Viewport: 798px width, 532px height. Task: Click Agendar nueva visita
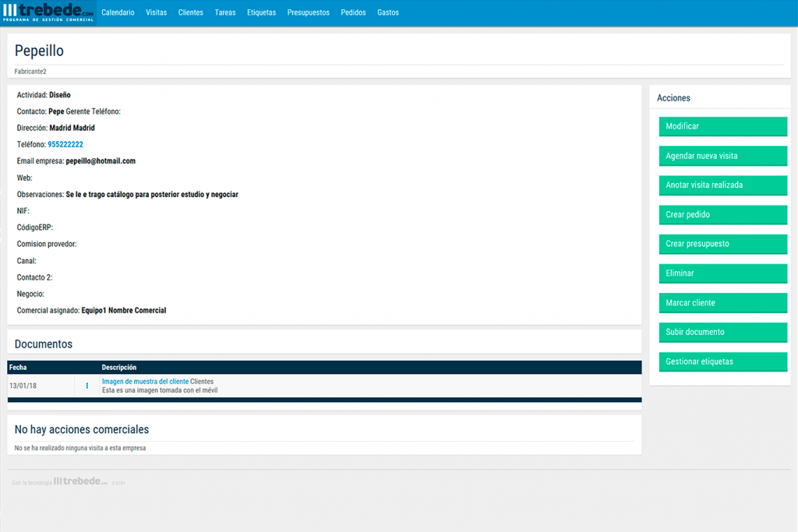[722, 156]
